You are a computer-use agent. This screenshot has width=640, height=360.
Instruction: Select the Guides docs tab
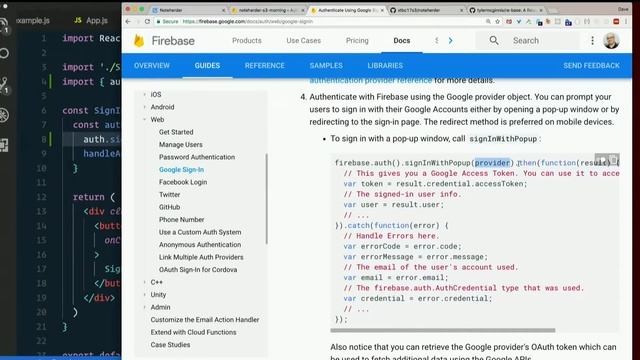coord(207,66)
